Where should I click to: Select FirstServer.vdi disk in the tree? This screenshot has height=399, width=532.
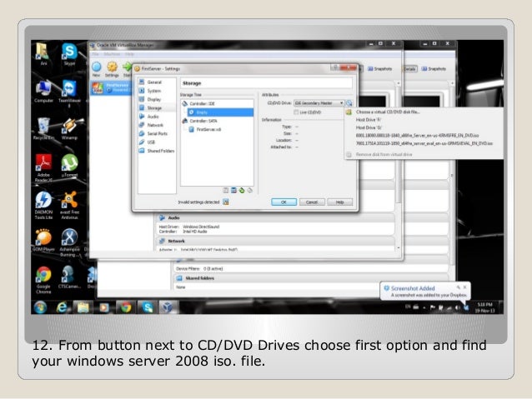coord(208,129)
